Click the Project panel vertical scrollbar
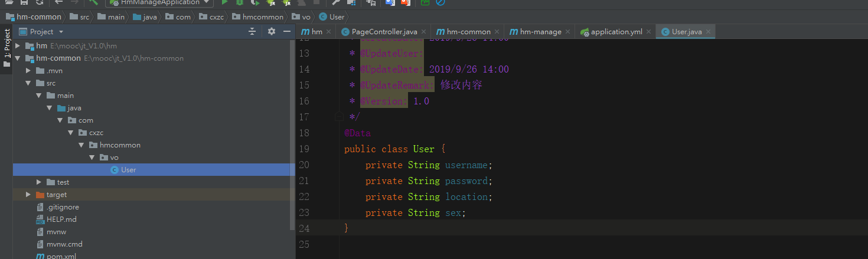The image size is (868, 259). pos(292,136)
